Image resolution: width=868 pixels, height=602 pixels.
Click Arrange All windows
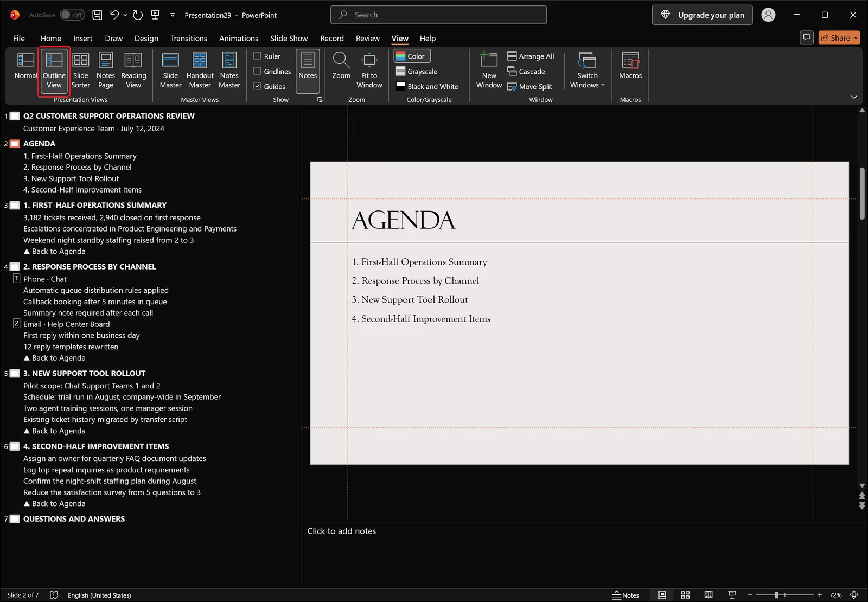[531, 56]
